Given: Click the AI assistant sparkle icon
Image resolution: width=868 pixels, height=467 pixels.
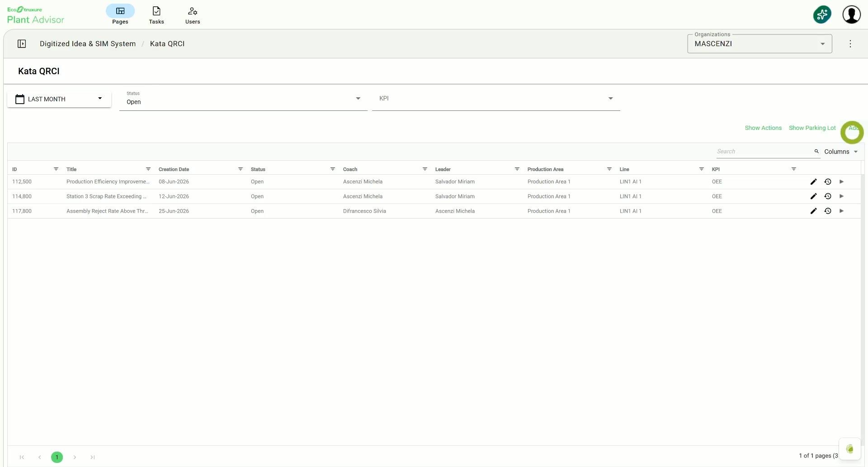Looking at the screenshot, I should pyautogui.click(x=822, y=14).
